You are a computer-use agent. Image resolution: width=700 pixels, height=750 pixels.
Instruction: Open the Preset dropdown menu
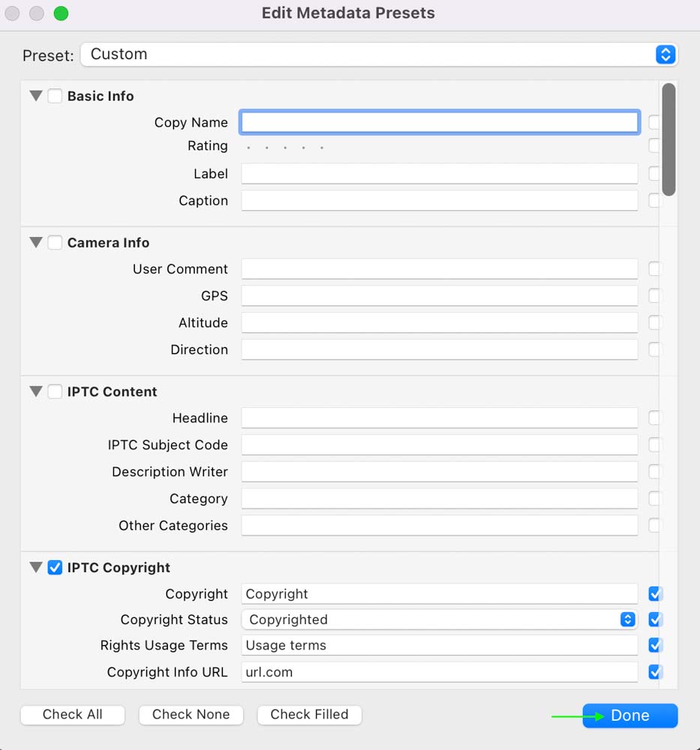[379, 55]
